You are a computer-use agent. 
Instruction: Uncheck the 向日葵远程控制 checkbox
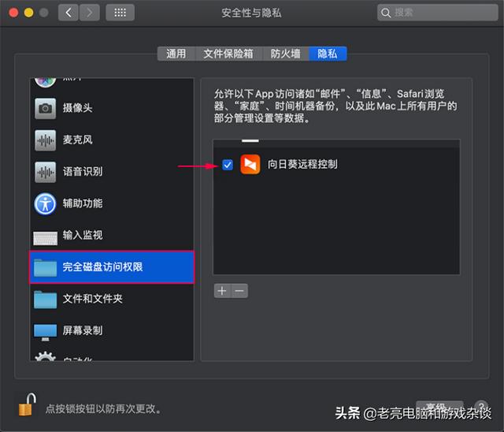coord(228,165)
